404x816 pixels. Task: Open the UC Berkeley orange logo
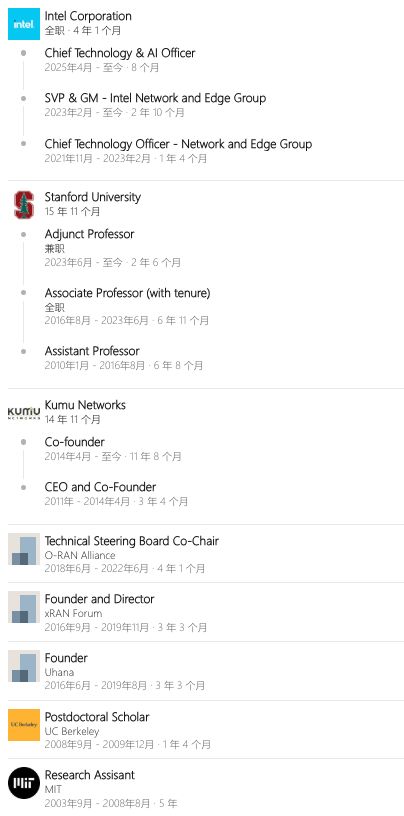point(24,725)
